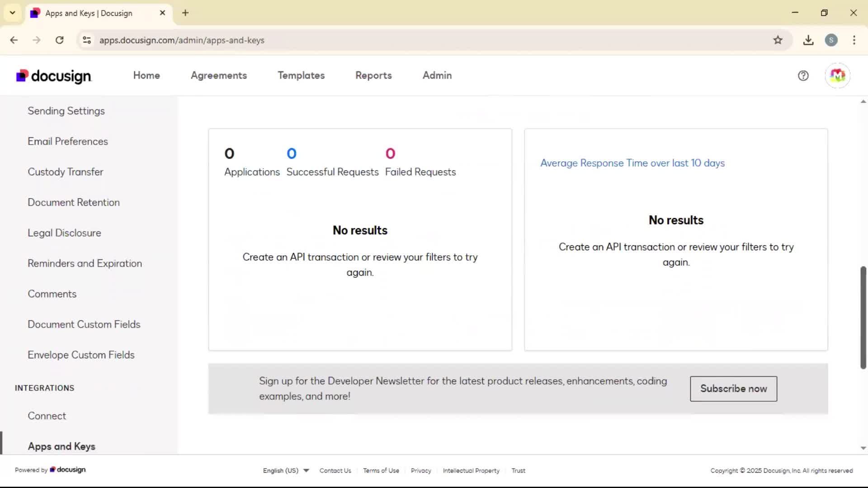Open a new browser tab
The image size is (868, 488).
tap(185, 13)
